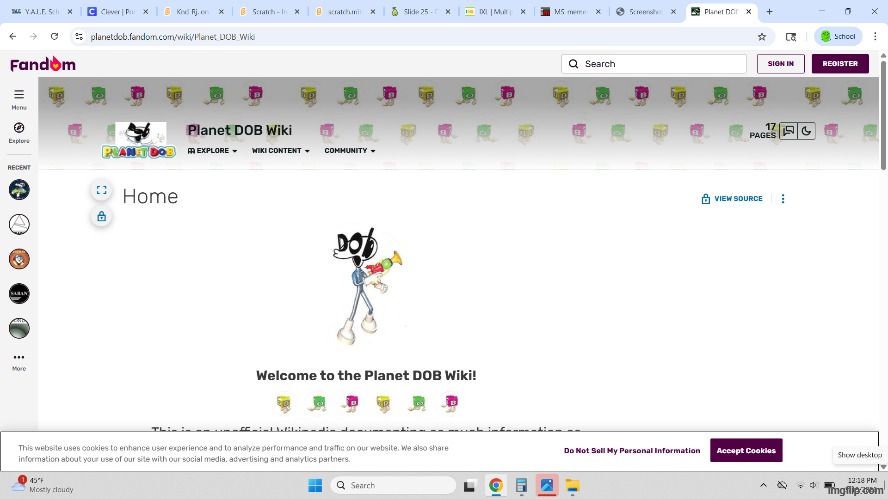The image size is (888, 499).
Task: Open More in the left sidebar
Action: pos(19,358)
